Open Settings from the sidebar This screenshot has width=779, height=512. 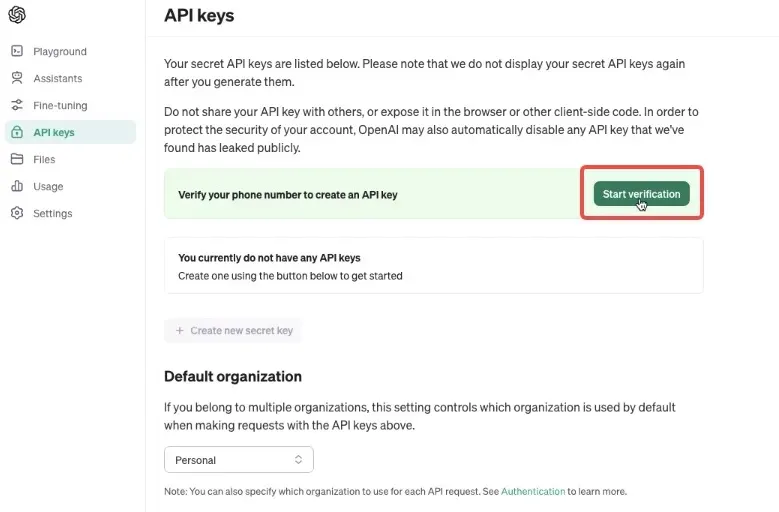point(52,213)
